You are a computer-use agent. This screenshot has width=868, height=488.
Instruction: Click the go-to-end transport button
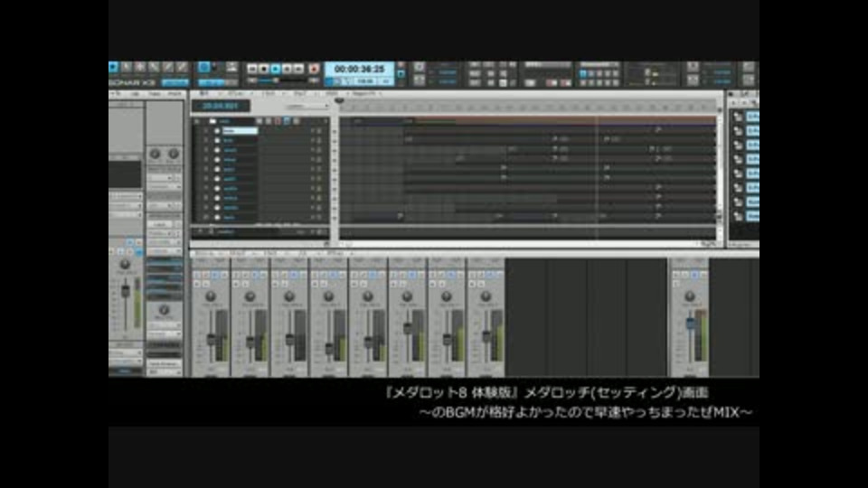tap(299, 70)
